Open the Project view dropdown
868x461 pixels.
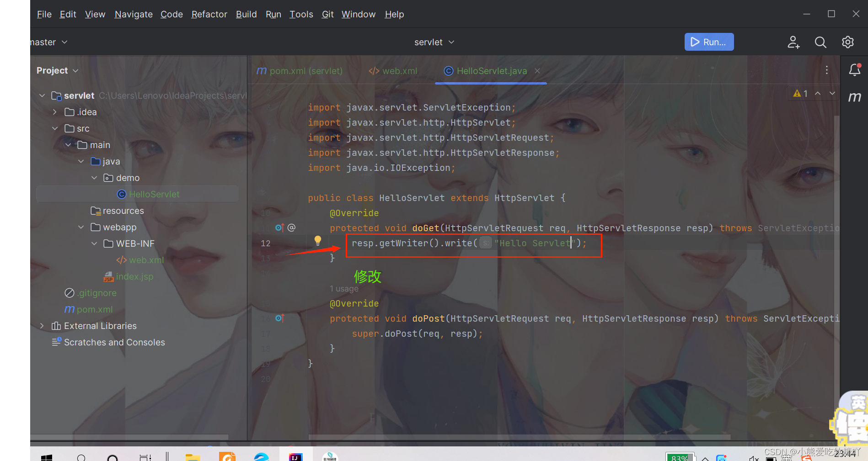(x=57, y=70)
